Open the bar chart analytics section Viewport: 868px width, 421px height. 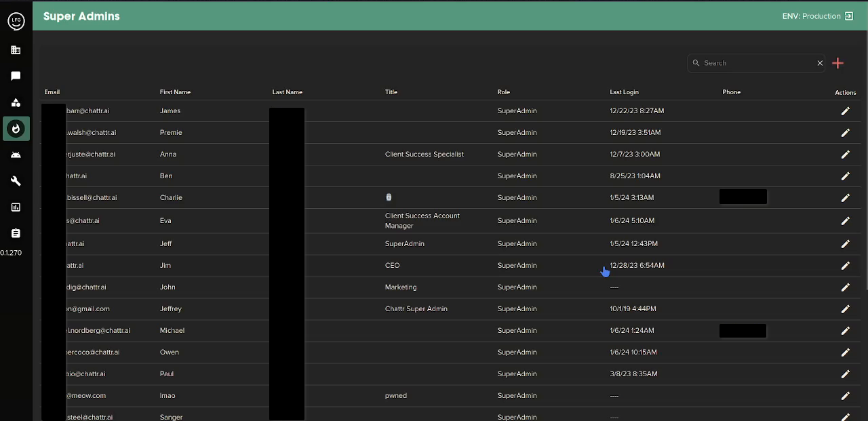point(16,207)
